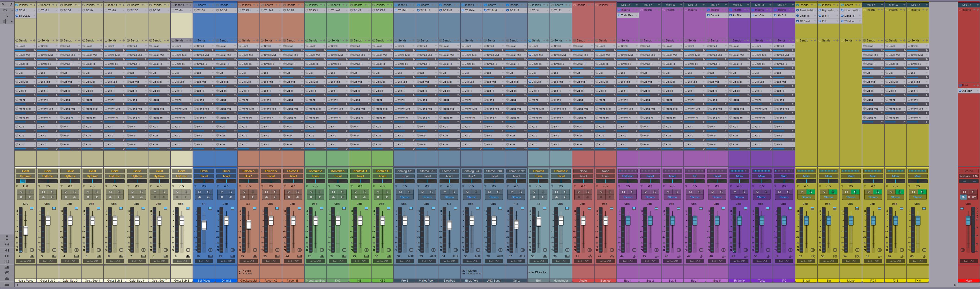Click the Omni input button on Bell Vibes
The width and height of the screenshot is (980, 289).
coord(204,171)
